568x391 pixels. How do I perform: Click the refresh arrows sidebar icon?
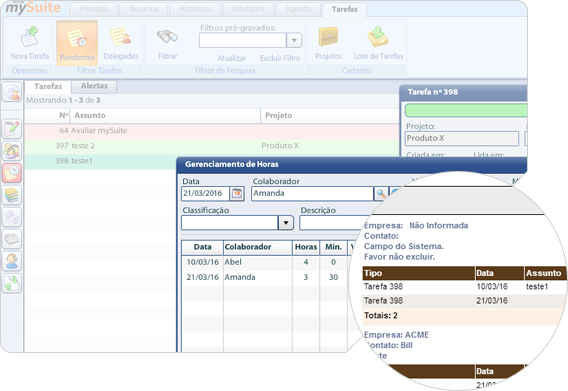point(12,283)
